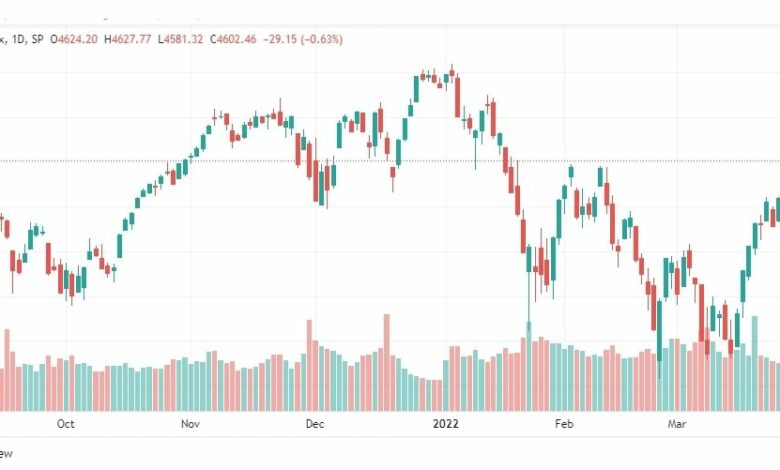
Task: Select the high price value H4627.77
Action: (127, 39)
